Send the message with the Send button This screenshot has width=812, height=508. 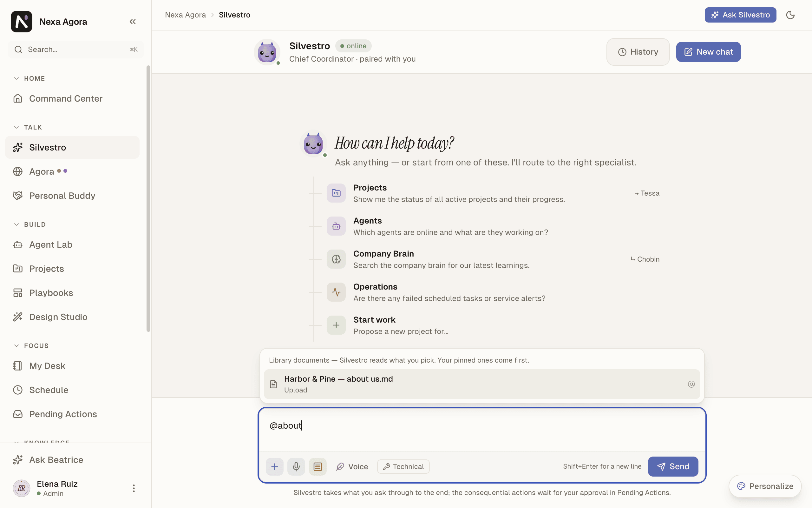pos(673,466)
